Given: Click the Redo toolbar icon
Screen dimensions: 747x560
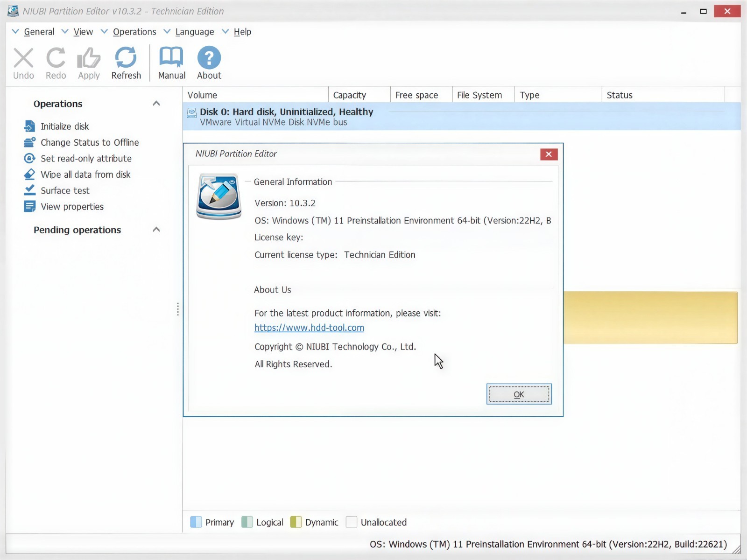Looking at the screenshot, I should pos(56,58).
